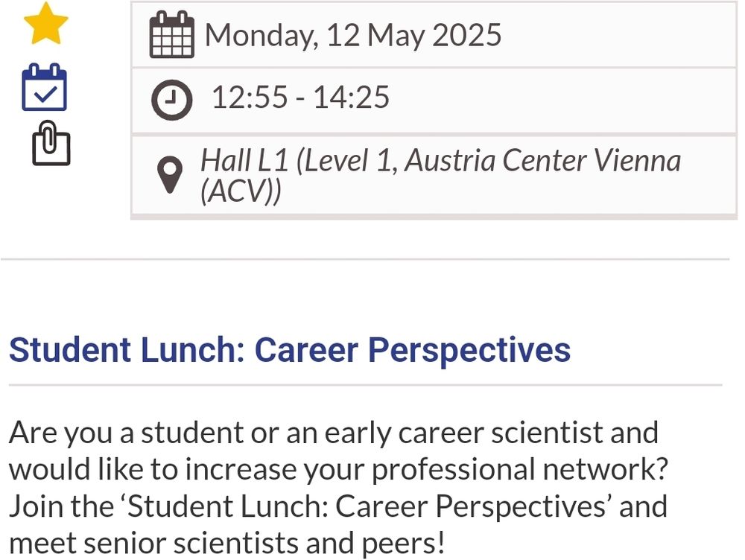Select the location pin icon for Hall L1
The width and height of the screenshot is (745, 560).
[x=171, y=171]
